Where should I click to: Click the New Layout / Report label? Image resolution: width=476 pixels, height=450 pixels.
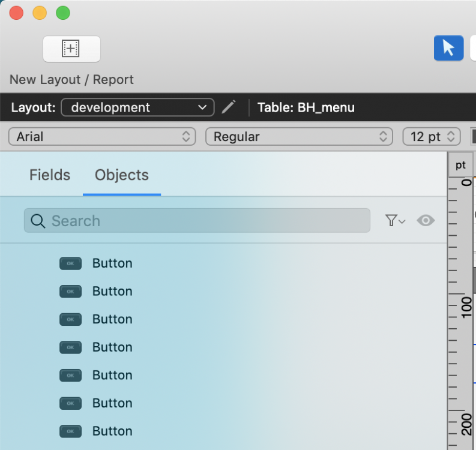point(71,80)
